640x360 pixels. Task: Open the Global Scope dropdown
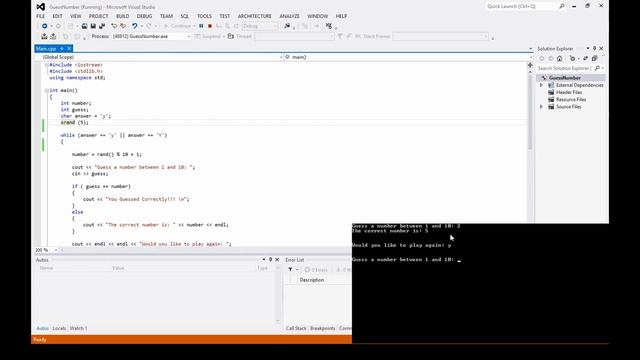[160, 57]
